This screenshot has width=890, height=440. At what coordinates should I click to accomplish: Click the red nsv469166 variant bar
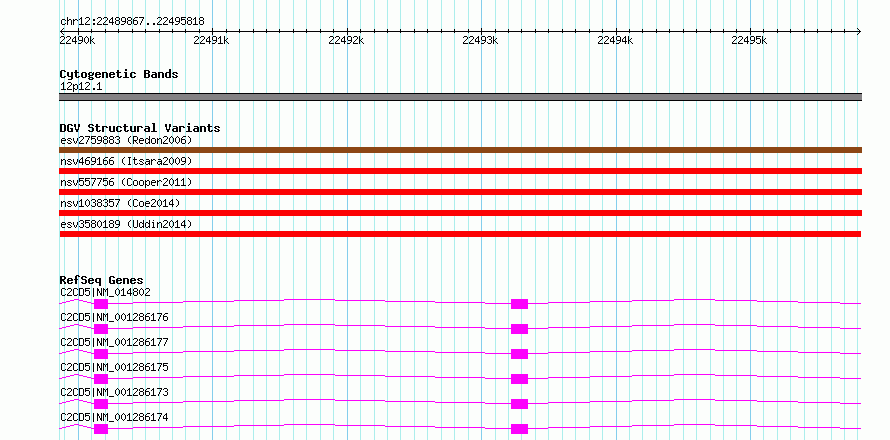point(460,171)
